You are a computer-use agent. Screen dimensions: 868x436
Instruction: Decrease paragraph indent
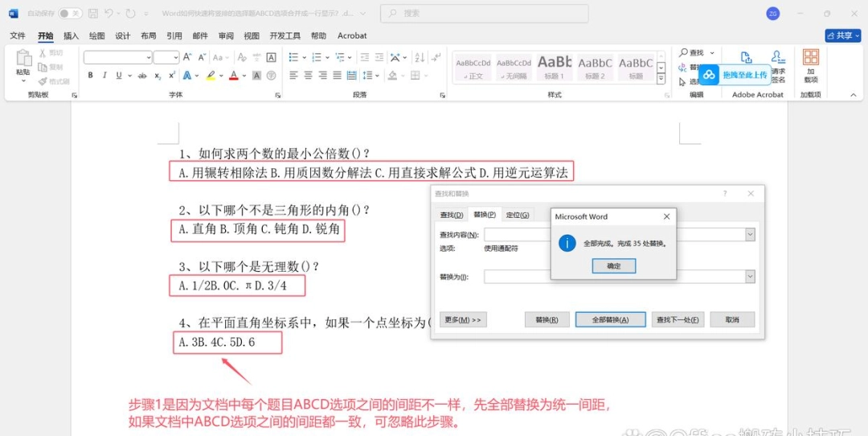point(364,57)
